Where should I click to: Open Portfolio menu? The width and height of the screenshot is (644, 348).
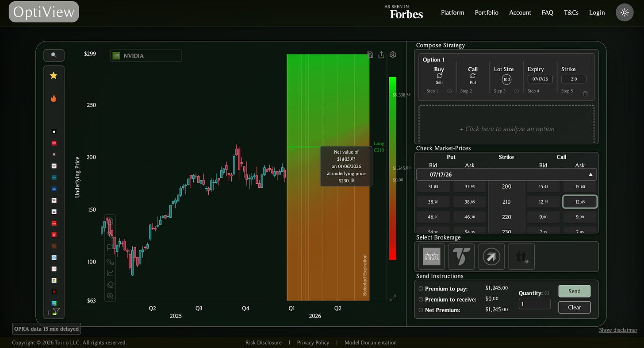tap(487, 12)
